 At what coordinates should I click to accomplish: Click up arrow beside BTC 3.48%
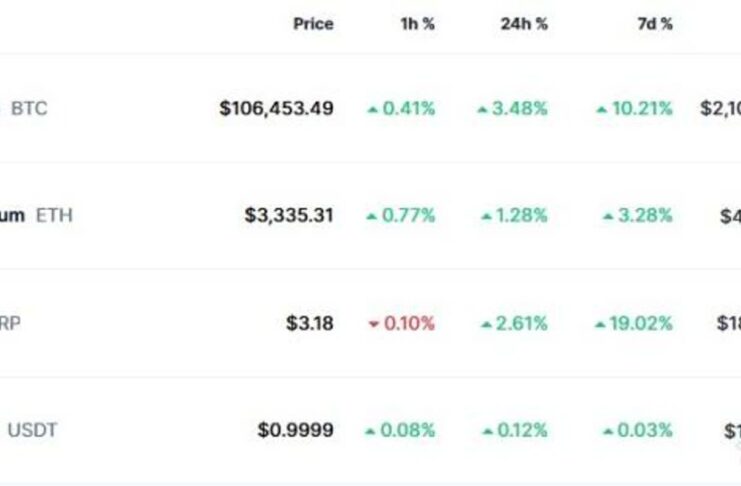(x=482, y=110)
